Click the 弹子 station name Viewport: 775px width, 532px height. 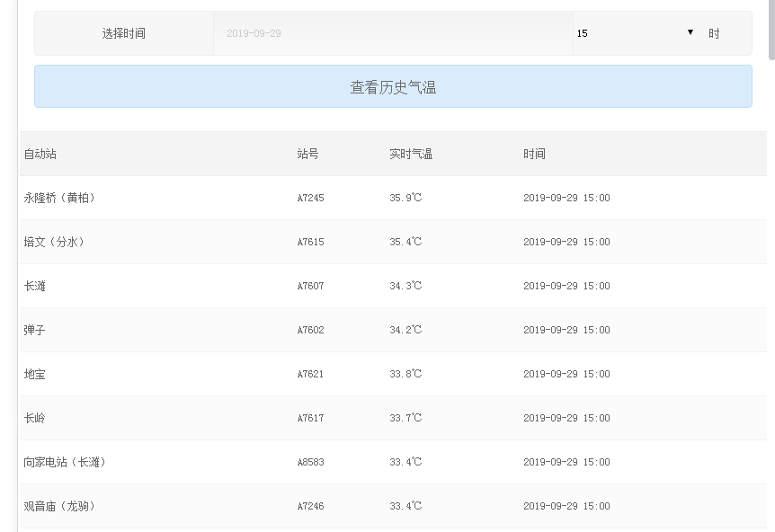tap(34, 330)
